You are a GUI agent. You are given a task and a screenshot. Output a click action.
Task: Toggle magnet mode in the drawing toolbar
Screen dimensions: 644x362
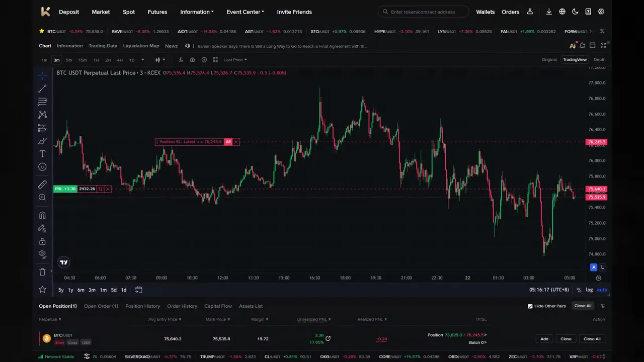(43, 215)
